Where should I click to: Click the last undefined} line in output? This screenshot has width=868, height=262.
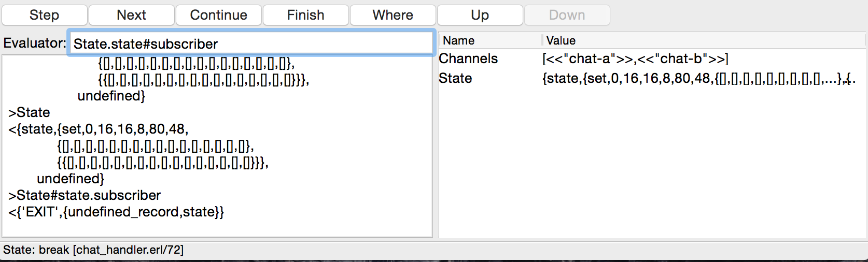tap(71, 179)
